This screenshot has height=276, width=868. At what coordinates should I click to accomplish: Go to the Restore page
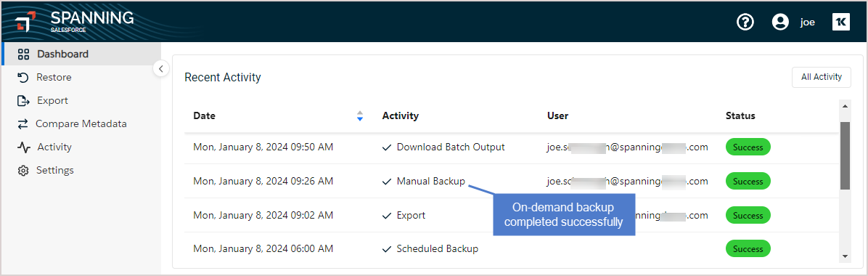pyautogui.click(x=81, y=78)
